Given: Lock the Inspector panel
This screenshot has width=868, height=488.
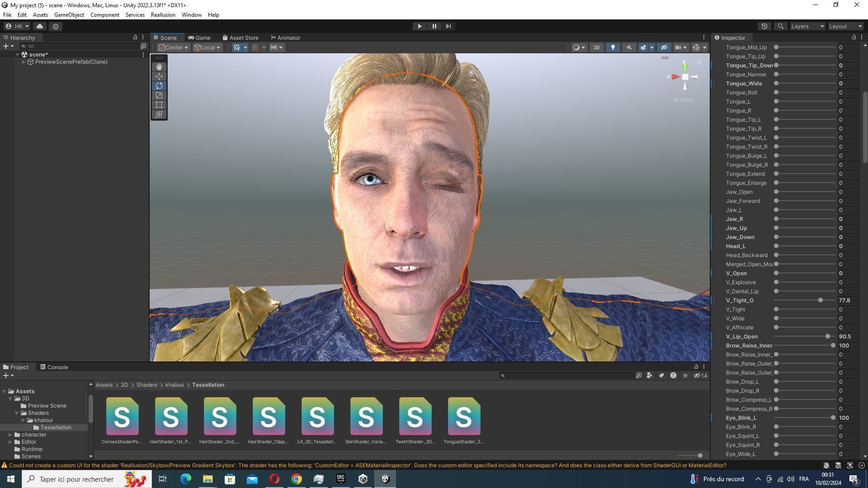Looking at the screenshot, I should (x=854, y=38).
